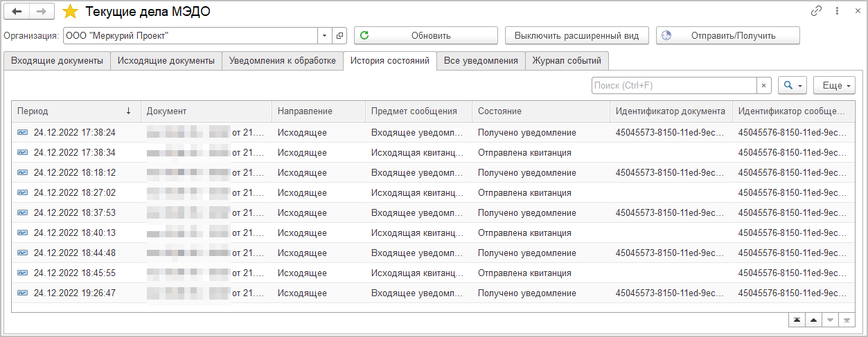Open the 'Еще' actions menu

point(834,86)
